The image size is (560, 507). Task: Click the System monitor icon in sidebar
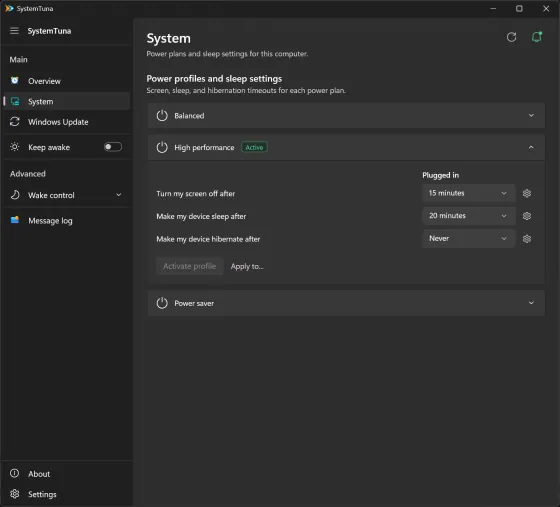(x=15, y=101)
